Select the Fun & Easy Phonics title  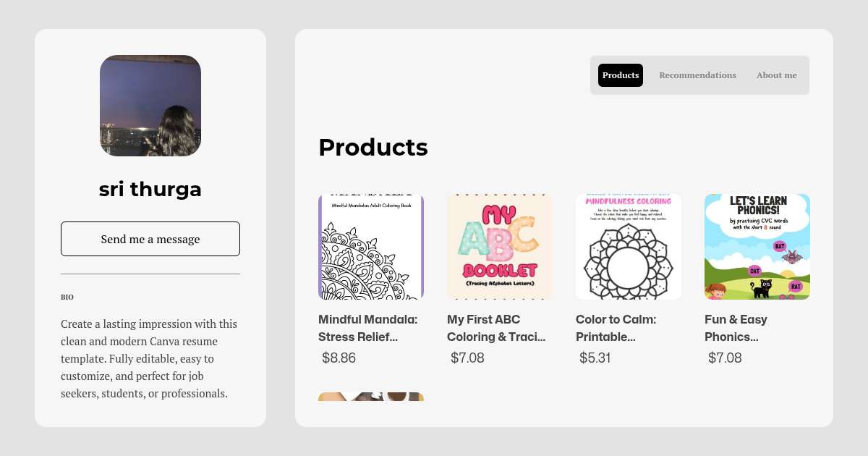pos(736,328)
